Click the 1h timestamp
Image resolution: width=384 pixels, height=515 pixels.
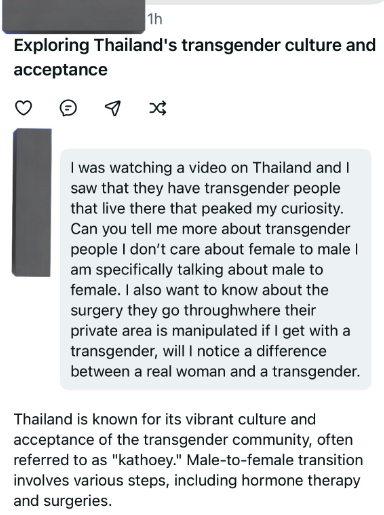(x=155, y=19)
